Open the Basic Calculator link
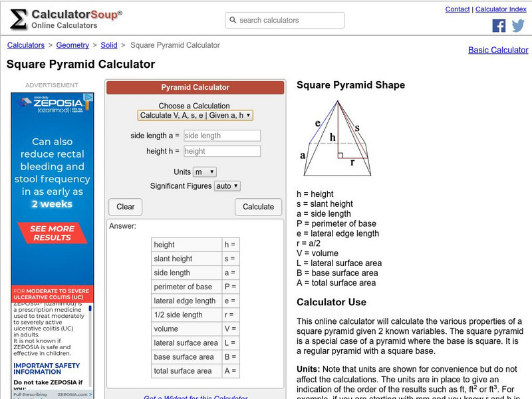This screenshot has height=399, width=532. pos(498,51)
